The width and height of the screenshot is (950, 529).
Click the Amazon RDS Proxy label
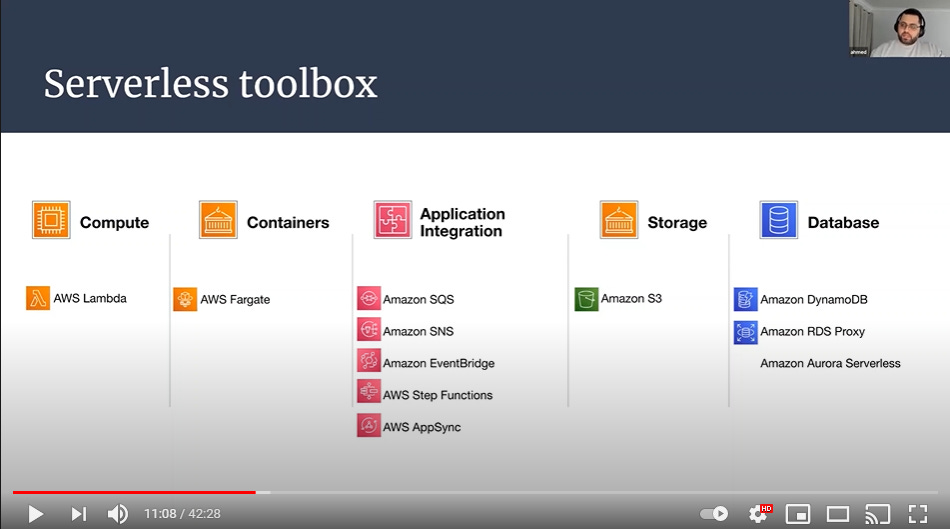click(812, 332)
